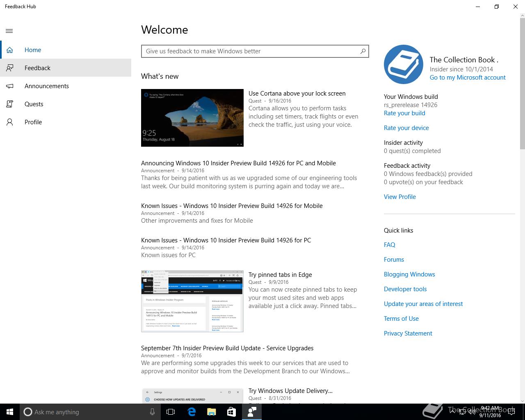
Task: Open September 7th Service Upgrades announcement
Action: pyautogui.click(x=227, y=348)
